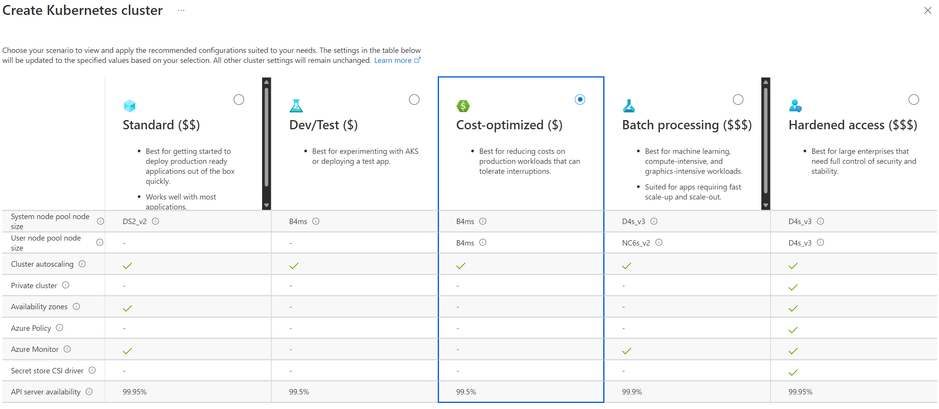Click info icon next to Dev/Test system B4ms
939x409 pixels.
tap(316, 221)
